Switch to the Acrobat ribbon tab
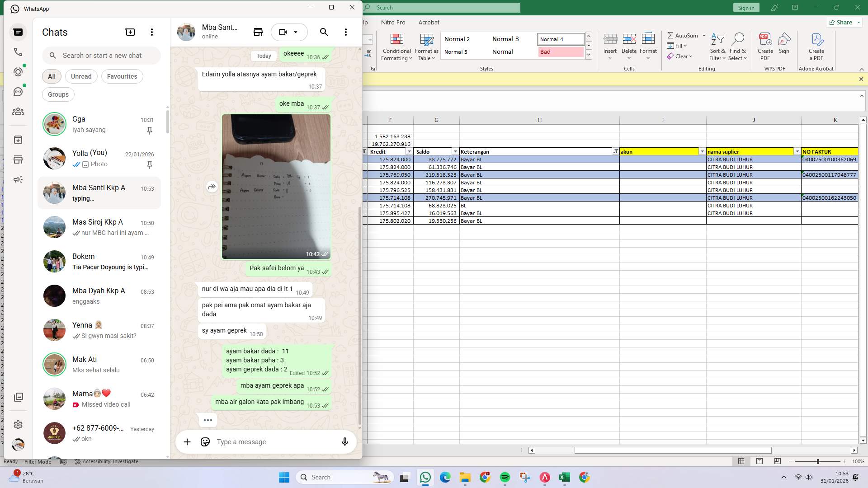Viewport: 868px width, 488px height. 429,22
